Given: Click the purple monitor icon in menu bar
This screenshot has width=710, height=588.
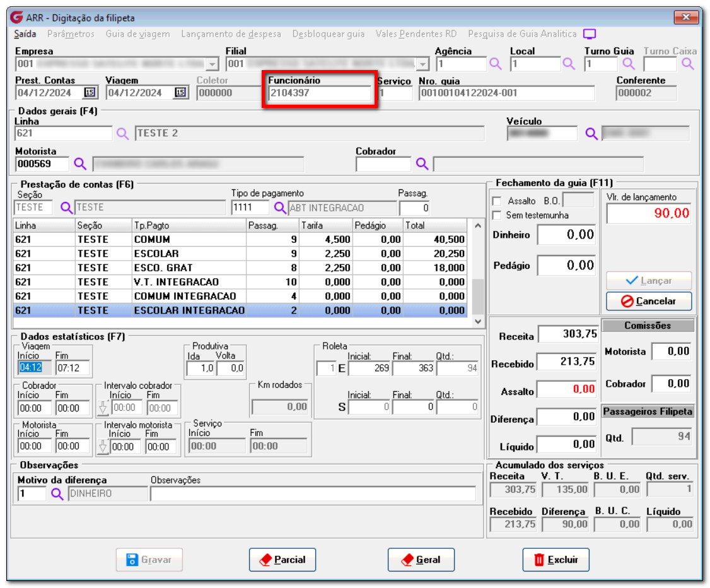Looking at the screenshot, I should click(589, 34).
